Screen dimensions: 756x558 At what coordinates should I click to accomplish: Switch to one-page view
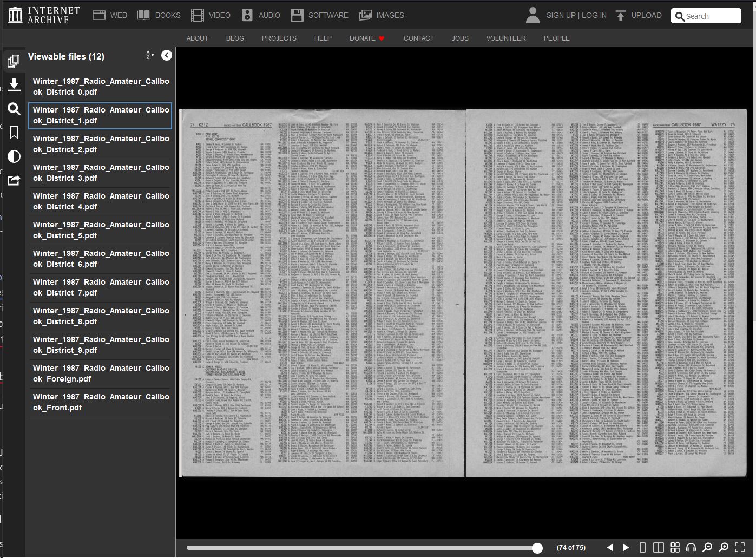[x=642, y=547]
